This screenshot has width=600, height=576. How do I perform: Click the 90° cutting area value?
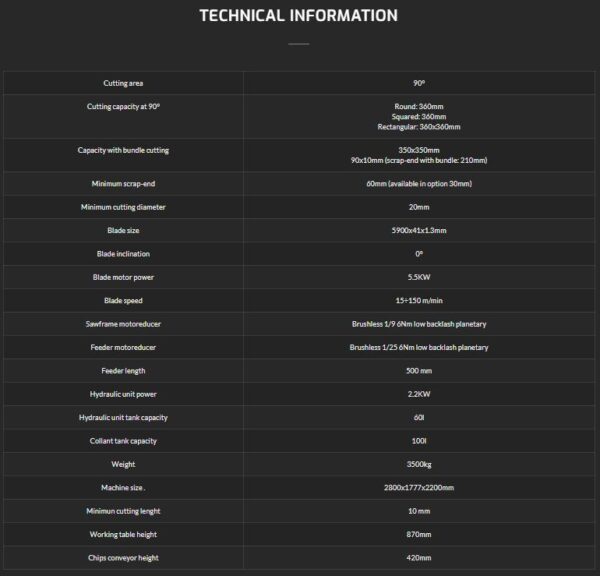[x=419, y=83]
